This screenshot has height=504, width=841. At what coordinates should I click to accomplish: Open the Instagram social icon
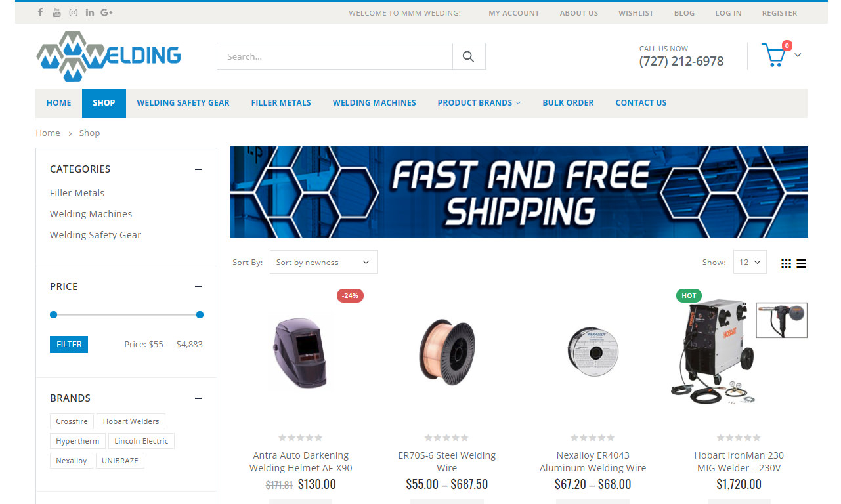[x=74, y=12]
